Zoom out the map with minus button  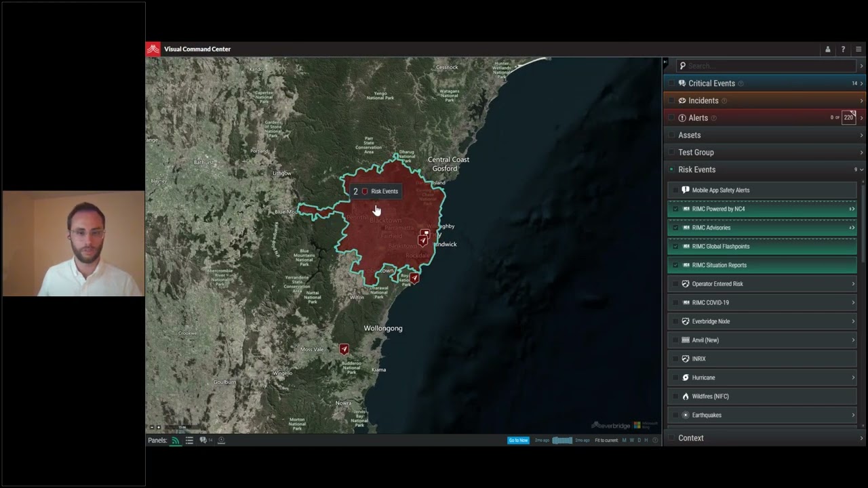click(x=151, y=427)
